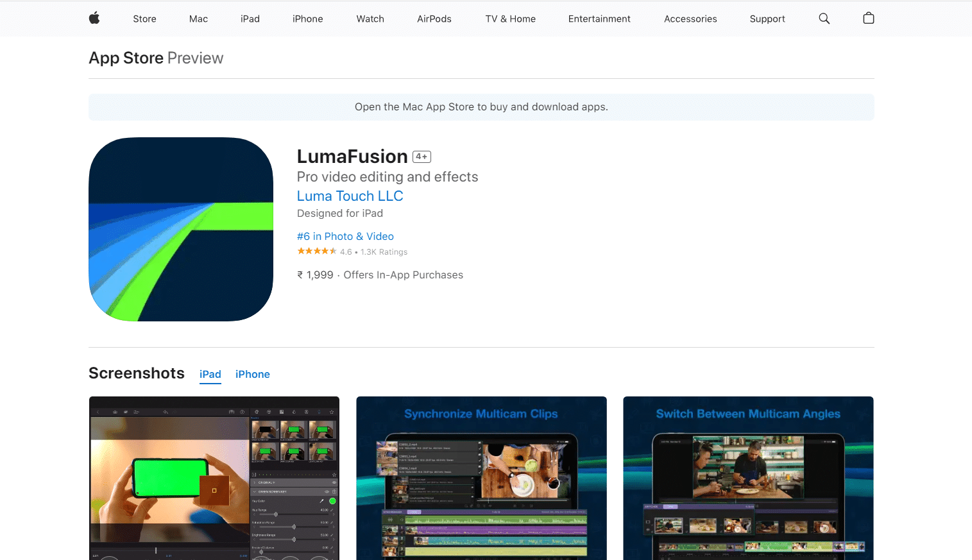Click the App Store Preview heading
This screenshot has width=972, height=560.
click(x=156, y=58)
